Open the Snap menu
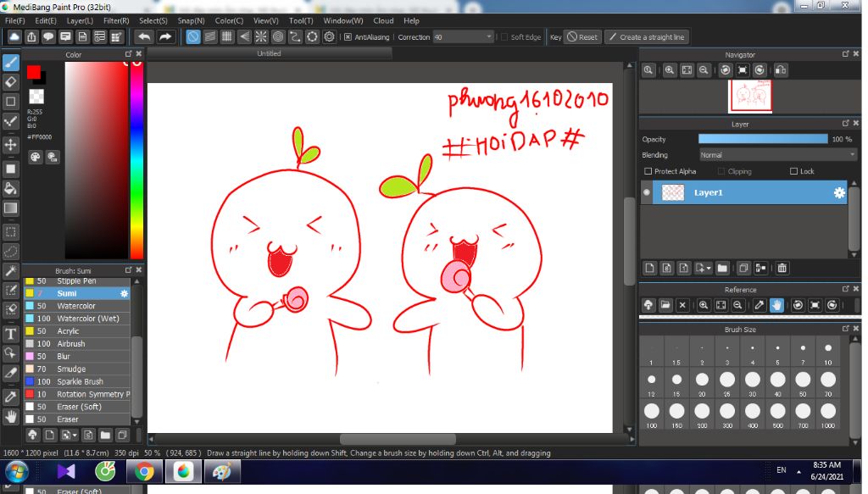This screenshot has width=868, height=494. (191, 20)
